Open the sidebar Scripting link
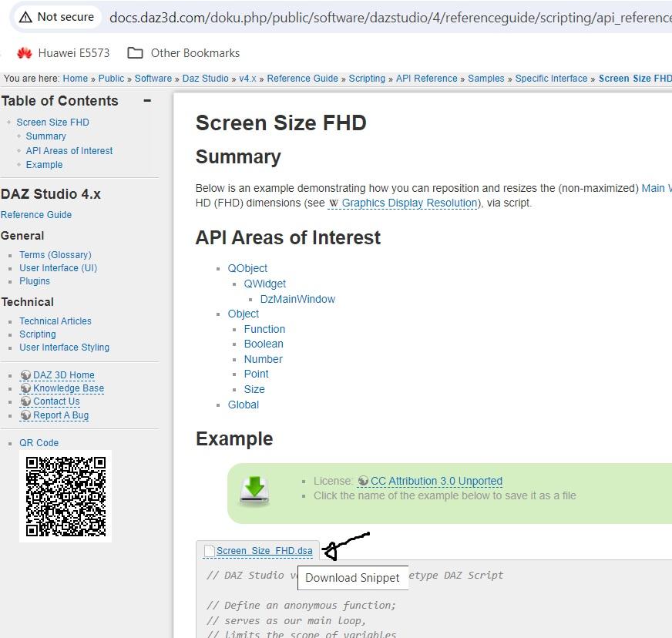Image resolution: width=672 pixels, height=638 pixels. [x=38, y=334]
